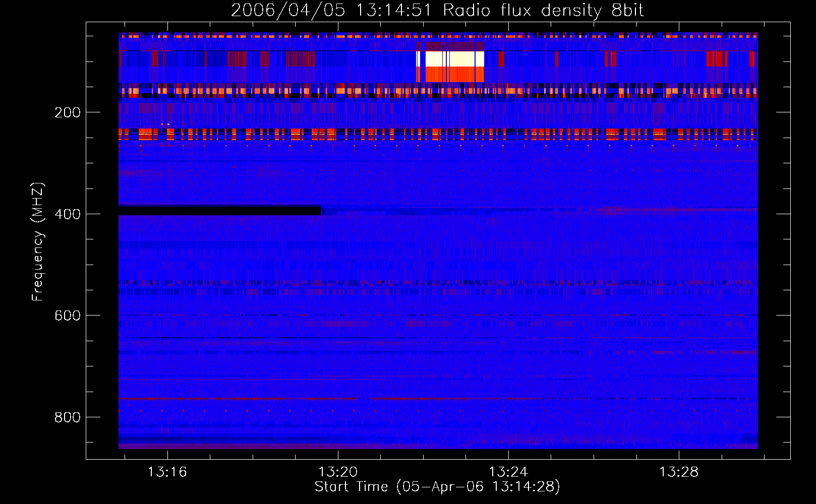The height and width of the screenshot is (504, 816).
Task: Click the 13:28 time tick label
Action: click(679, 472)
